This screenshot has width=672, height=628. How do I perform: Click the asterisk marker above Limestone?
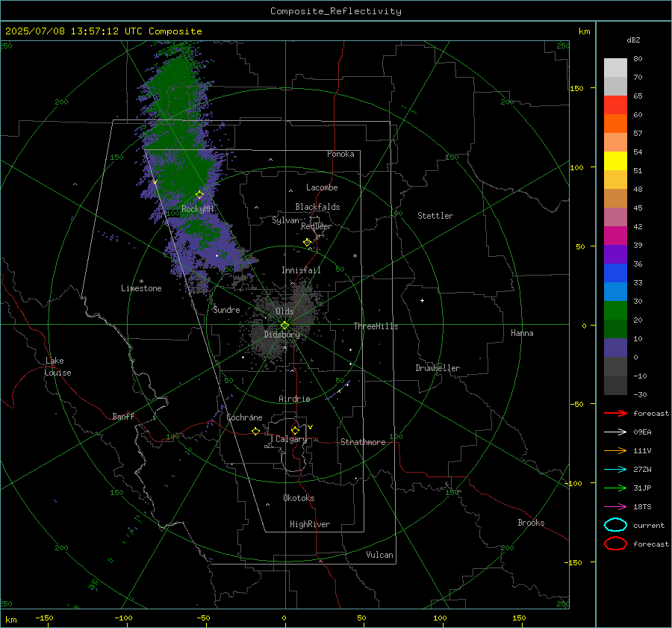coord(141,282)
